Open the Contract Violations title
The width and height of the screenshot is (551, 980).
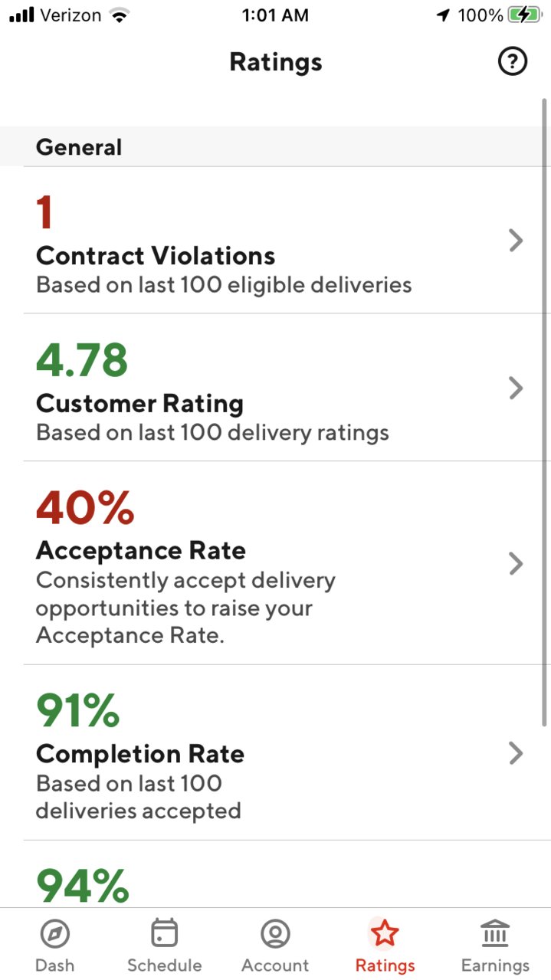[156, 256]
